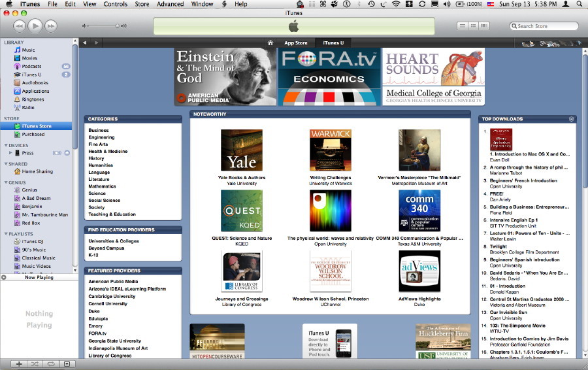Viewport: 588px width, 370px height.
Task: Open the FORA.tv Economics banner
Action: pyautogui.click(x=329, y=76)
